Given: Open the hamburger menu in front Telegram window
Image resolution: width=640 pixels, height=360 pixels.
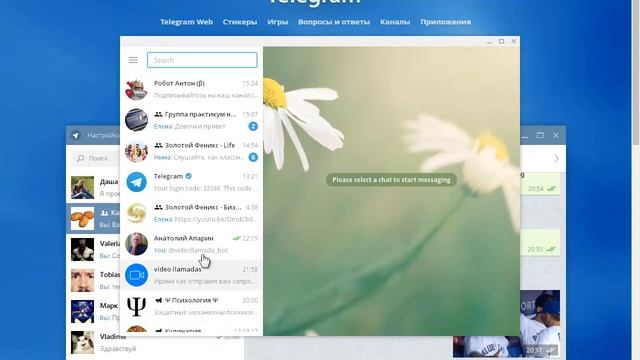Looking at the screenshot, I should [133, 60].
